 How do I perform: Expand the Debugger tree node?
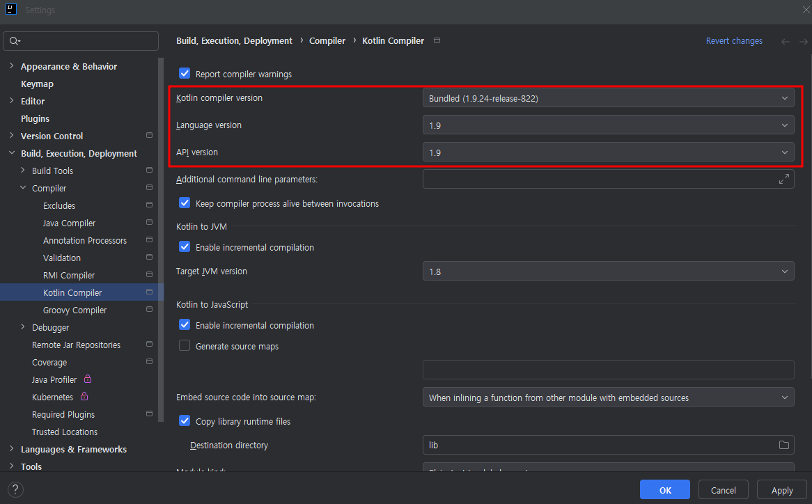(23, 327)
